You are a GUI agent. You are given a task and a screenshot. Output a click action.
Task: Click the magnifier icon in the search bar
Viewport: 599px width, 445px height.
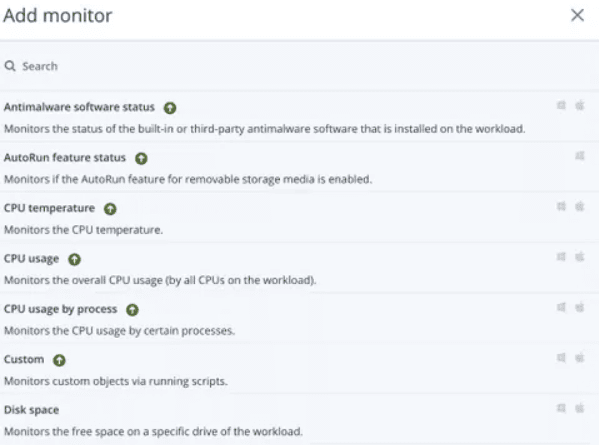click(10, 66)
